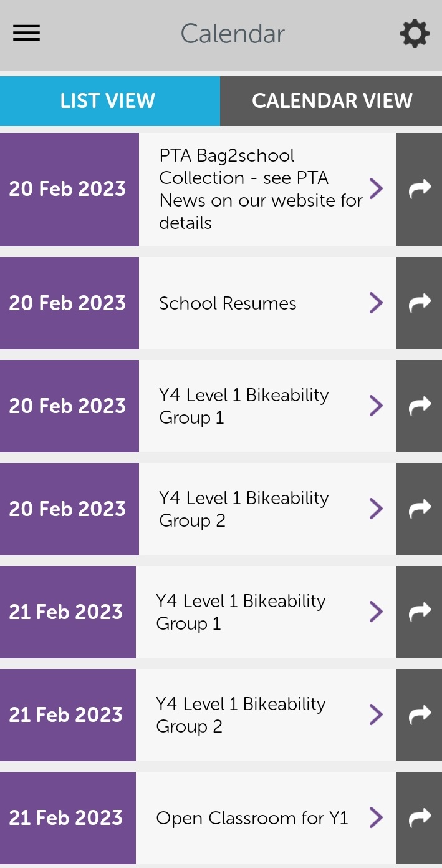The width and height of the screenshot is (442, 868).
Task: Open the School Resumes event text
Action: pyautogui.click(x=228, y=303)
